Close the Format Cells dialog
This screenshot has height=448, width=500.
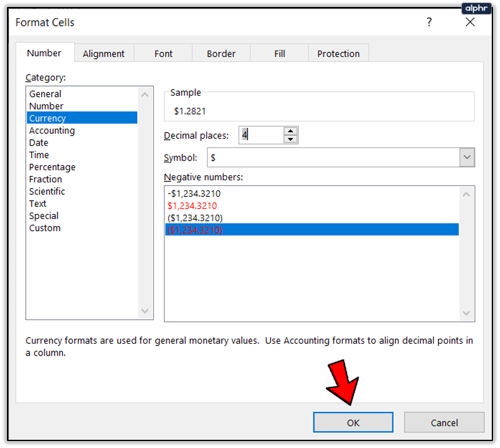[470, 22]
